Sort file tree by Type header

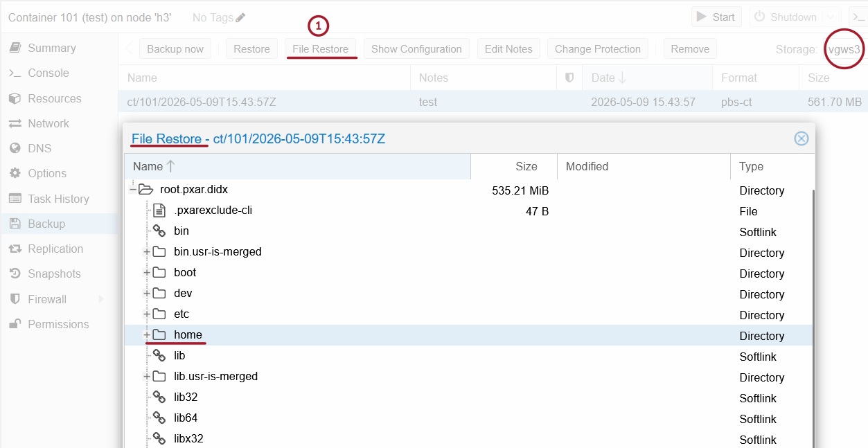772,166
